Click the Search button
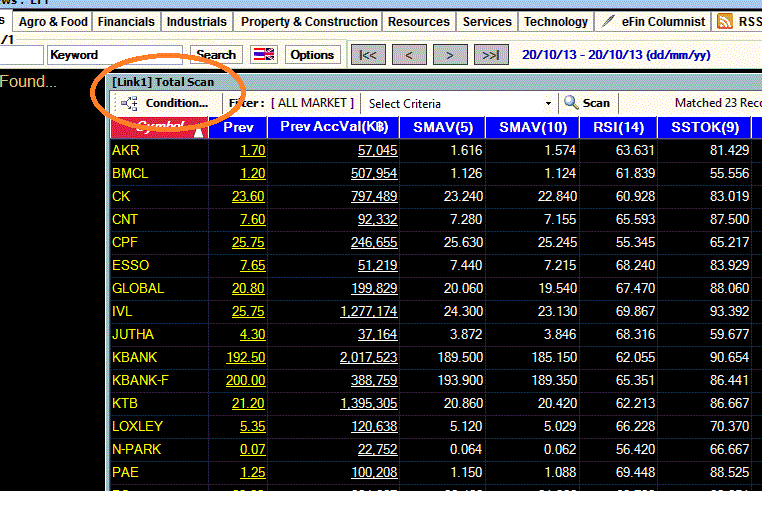 pos(216,54)
